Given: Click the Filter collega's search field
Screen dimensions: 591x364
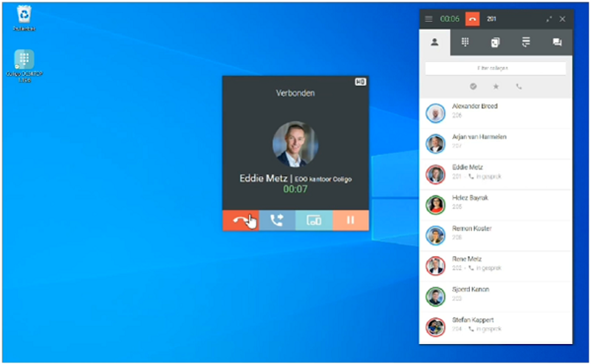Looking at the screenshot, I should tap(495, 68).
